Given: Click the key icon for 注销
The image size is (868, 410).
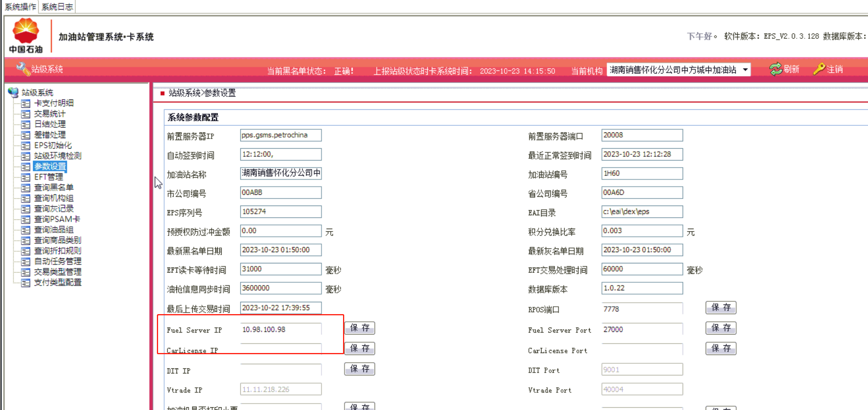Looking at the screenshot, I should (819, 69).
